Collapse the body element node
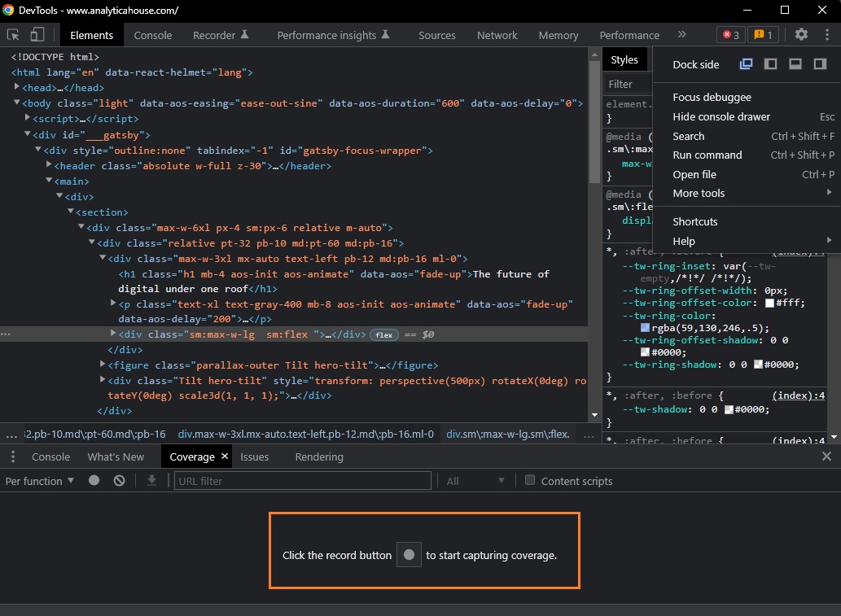841x616 pixels. (x=16, y=102)
